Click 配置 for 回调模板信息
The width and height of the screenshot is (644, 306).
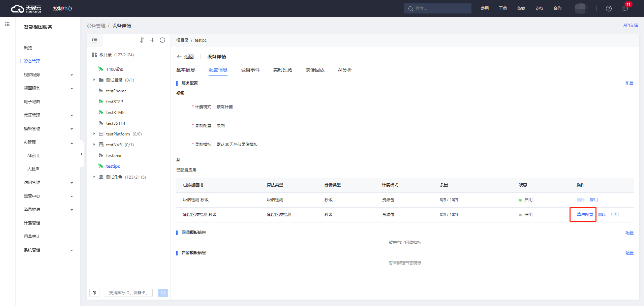[630, 233]
